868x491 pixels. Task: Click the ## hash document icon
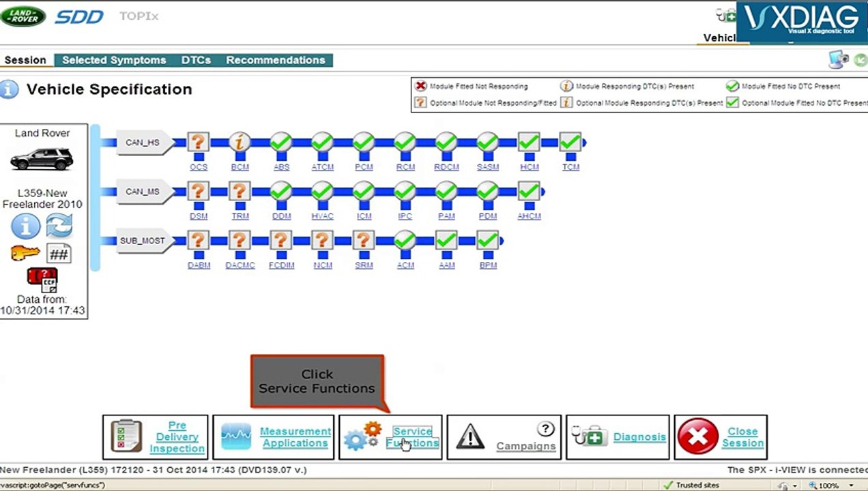(x=59, y=254)
